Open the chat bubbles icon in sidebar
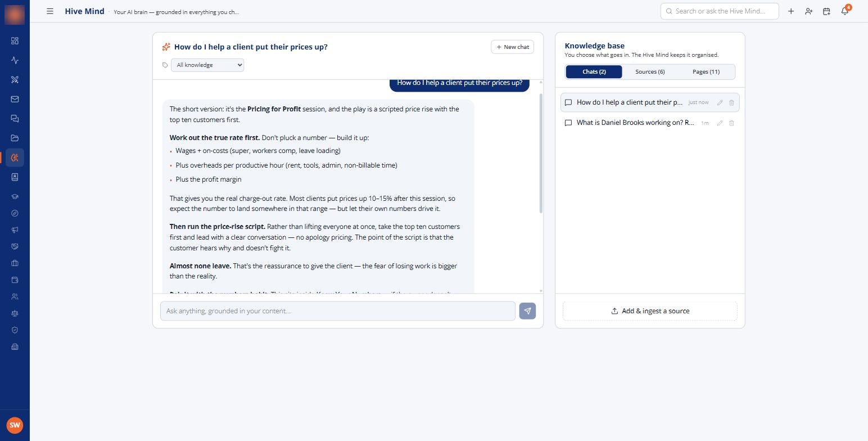The width and height of the screenshot is (868, 441). [15, 119]
